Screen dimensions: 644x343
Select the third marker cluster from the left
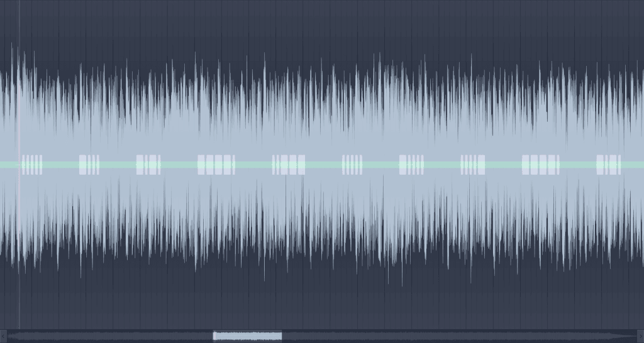tap(148, 165)
